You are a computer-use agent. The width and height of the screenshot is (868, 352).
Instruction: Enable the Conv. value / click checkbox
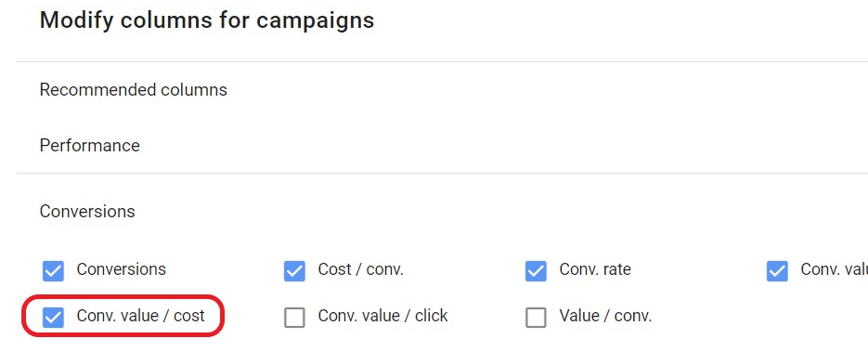pyautogui.click(x=294, y=318)
